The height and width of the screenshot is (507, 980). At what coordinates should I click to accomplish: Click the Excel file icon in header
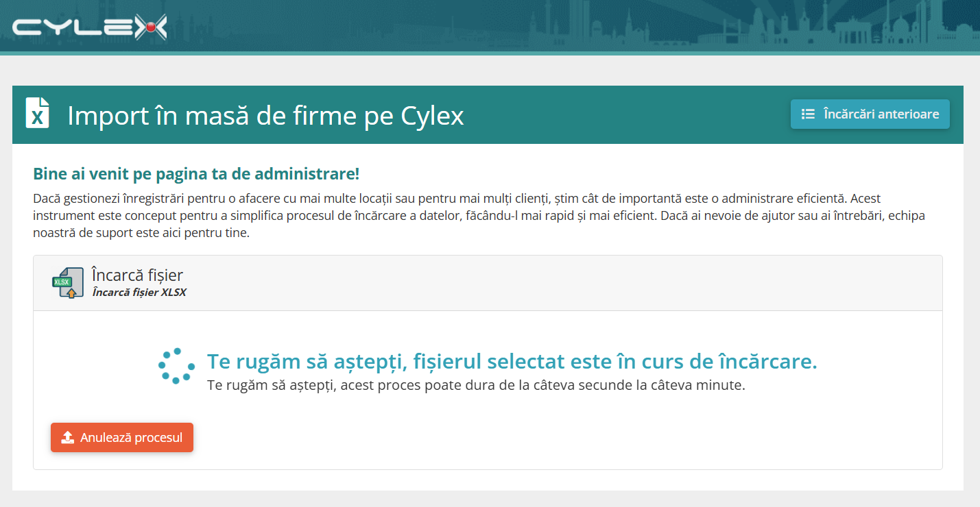pyautogui.click(x=37, y=113)
